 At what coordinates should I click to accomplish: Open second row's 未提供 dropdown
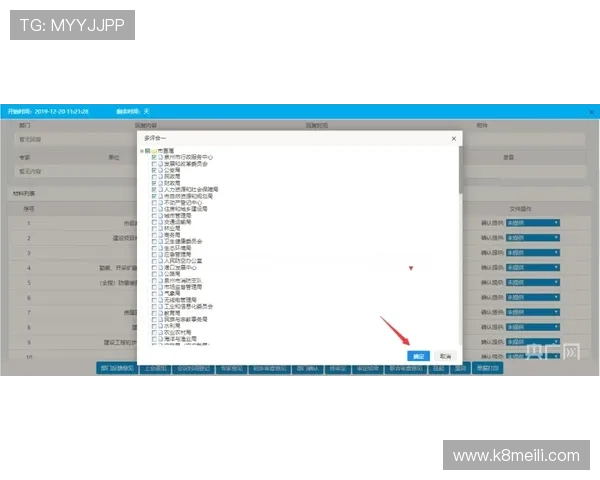coord(533,238)
